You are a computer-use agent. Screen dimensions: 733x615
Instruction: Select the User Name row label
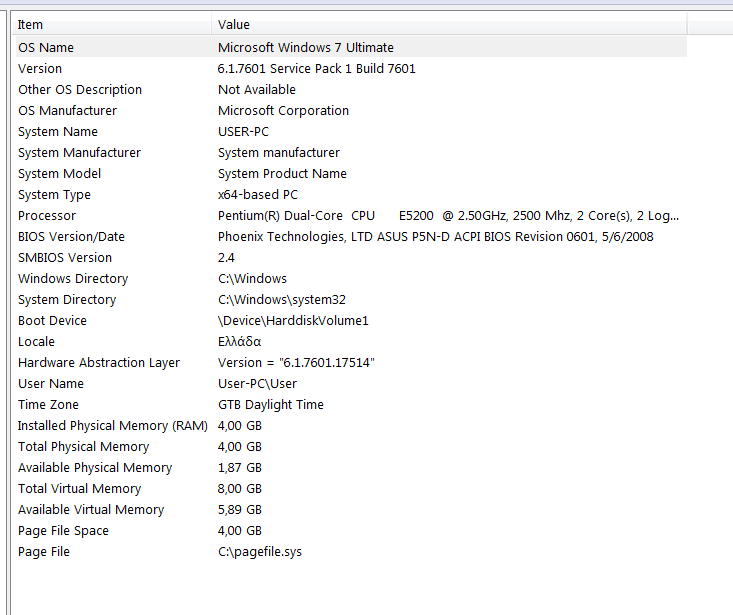pyautogui.click(x=50, y=384)
